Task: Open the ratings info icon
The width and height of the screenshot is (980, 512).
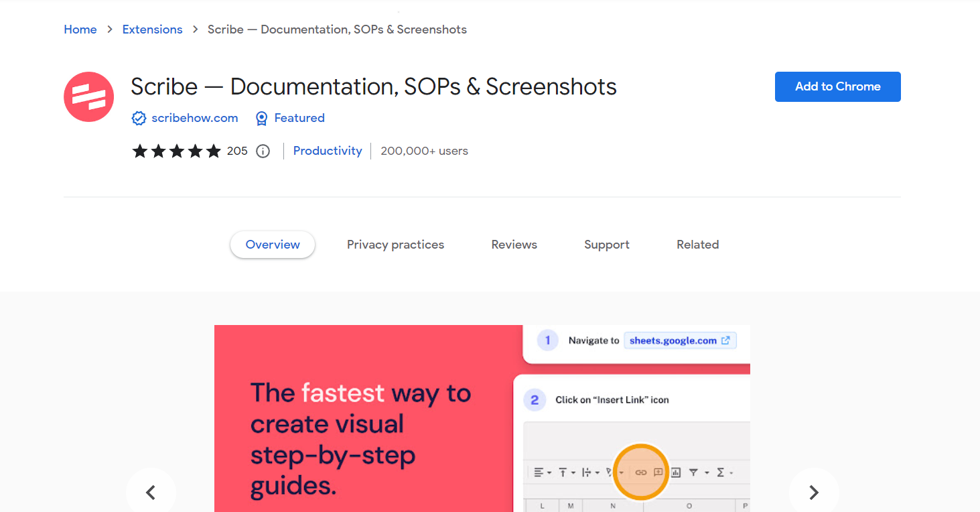Action: [263, 151]
